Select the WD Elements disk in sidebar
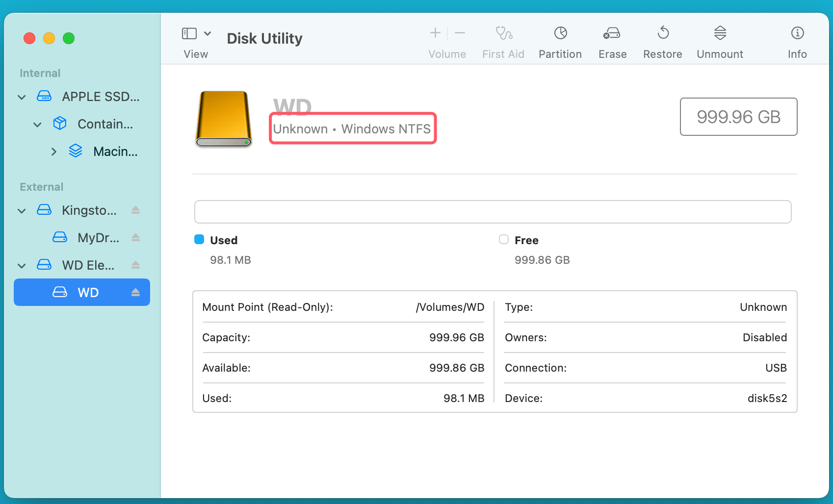Image resolution: width=833 pixels, height=504 pixels. pyautogui.click(x=88, y=265)
